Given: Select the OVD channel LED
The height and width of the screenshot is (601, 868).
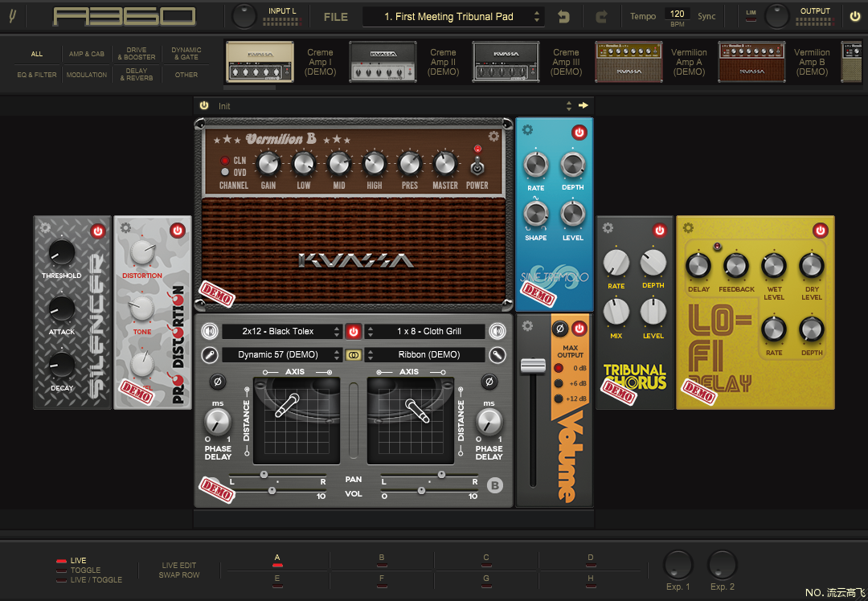Looking at the screenshot, I should [225, 172].
